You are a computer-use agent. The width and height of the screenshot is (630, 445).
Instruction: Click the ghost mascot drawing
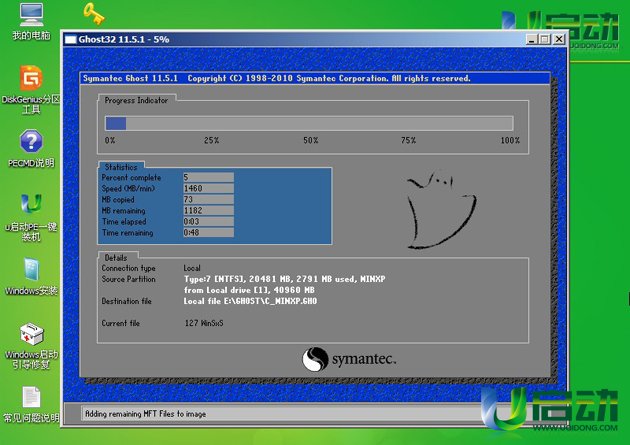pyautogui.click(x=441, y=209)
